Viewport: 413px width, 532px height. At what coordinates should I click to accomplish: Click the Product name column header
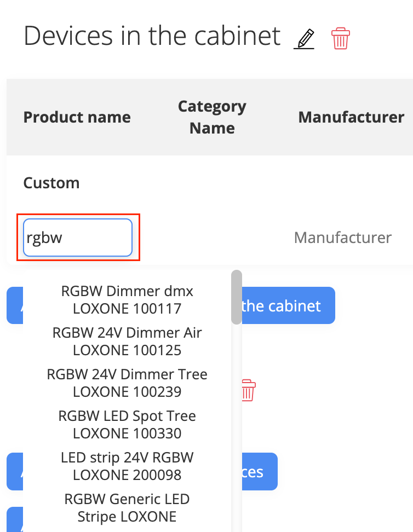click(x=77, y=117)
